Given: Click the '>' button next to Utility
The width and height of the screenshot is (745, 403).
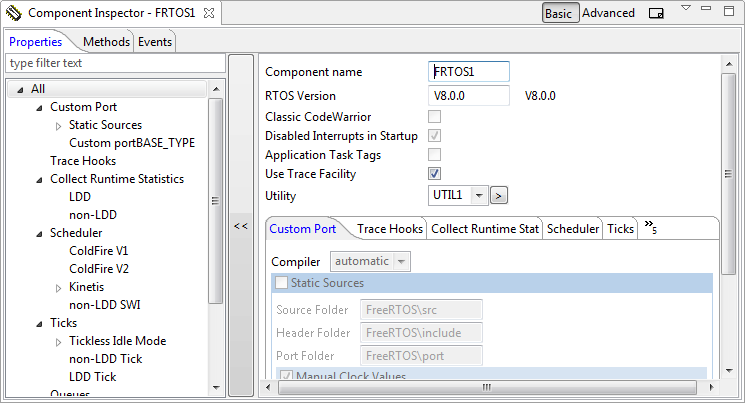Looking at the screenshot, I should (x=500, y=195).
